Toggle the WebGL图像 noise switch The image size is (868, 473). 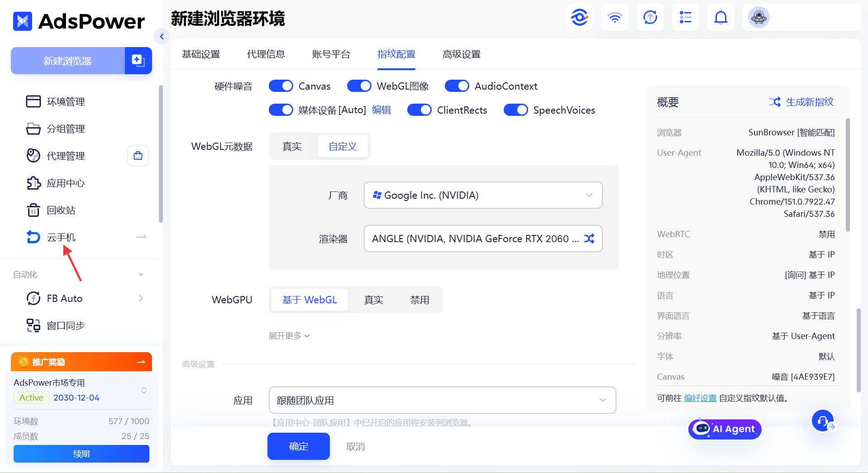tap(359, 86)
